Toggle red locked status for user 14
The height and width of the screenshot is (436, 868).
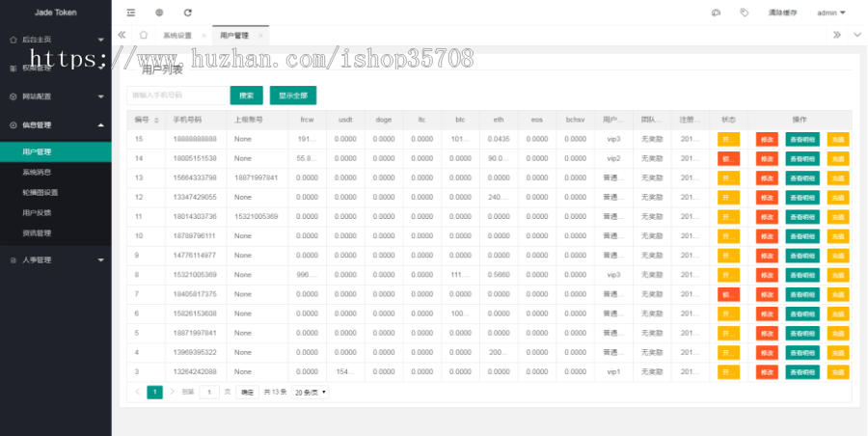[x=728, y=158]
